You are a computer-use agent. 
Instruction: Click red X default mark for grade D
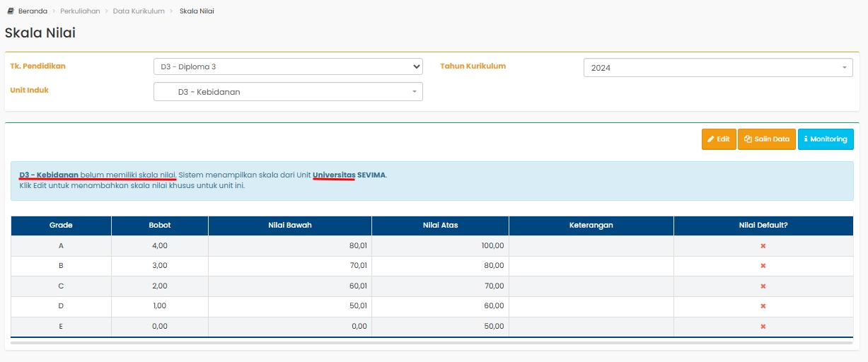pos(763,306)
